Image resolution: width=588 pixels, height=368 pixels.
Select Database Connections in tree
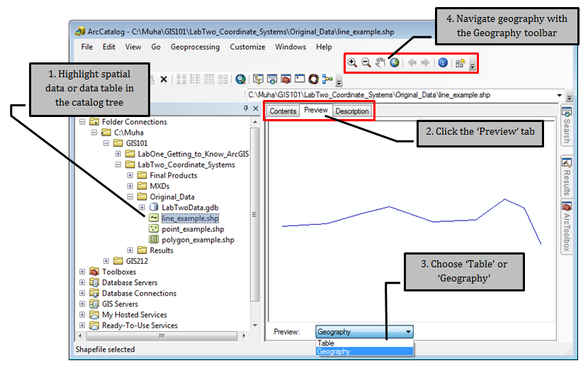click(x=139, y=293)
